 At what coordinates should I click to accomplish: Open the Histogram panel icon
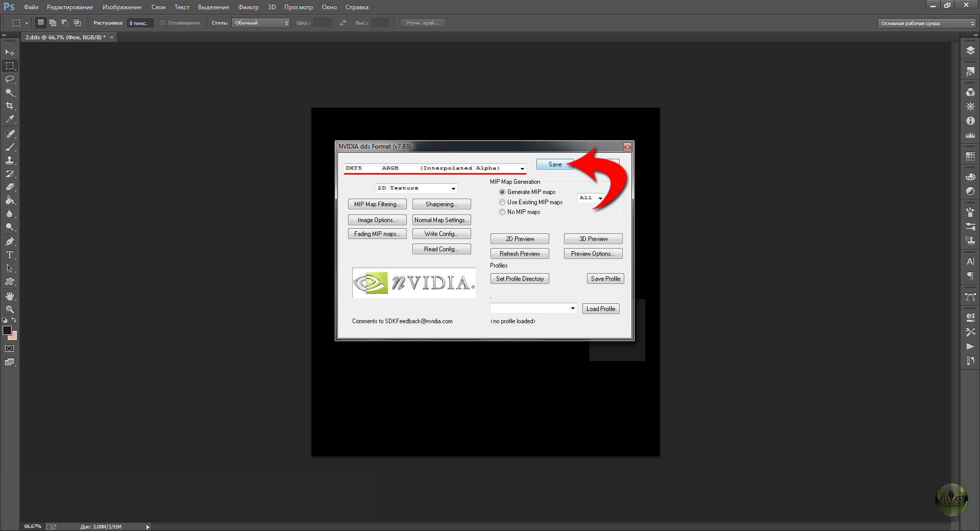pos(970,135)
